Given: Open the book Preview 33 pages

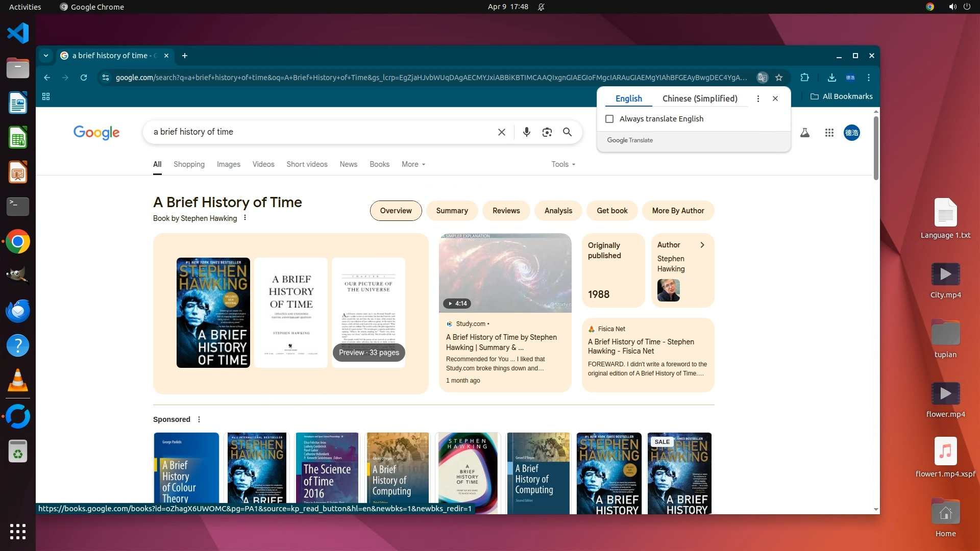Looking at the screenshot, I should (x=369, y=353).
